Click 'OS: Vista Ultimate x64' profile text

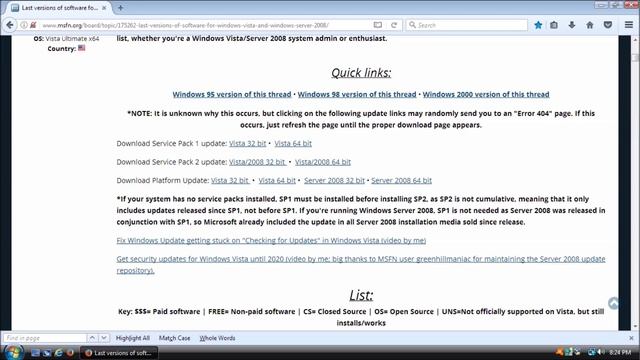click(x=66, y=39)
